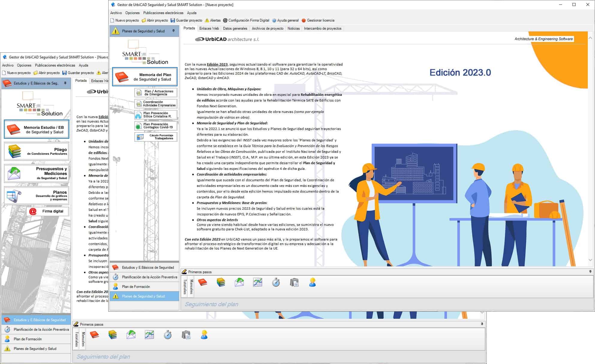
Task: Click stacked books icon in front Primeros pasos
Action: point(221,282)
